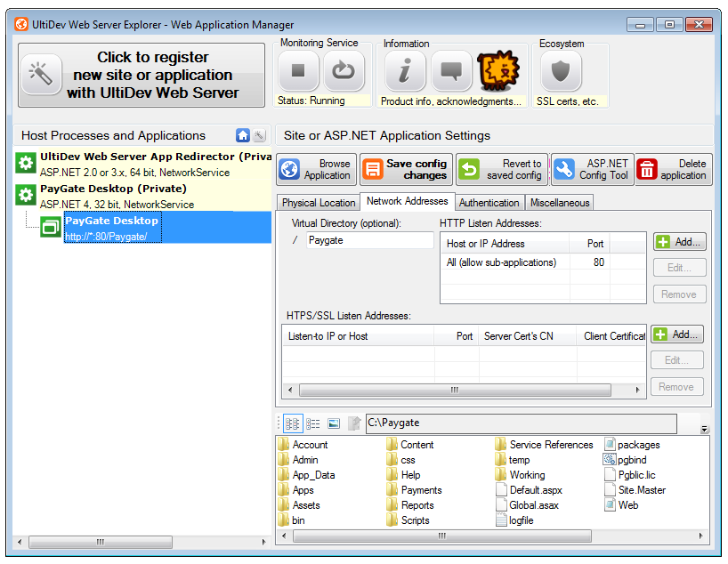Select the Scripts folder
728x564 pixels.
[x=408, y=520]
